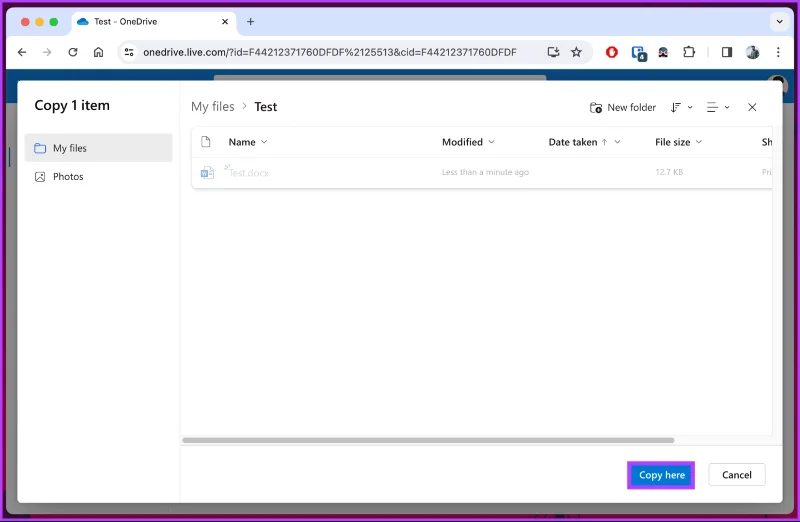Click the 12.7 KB file size cell
This screenshot has width=800, height=522.
[x=669, y=172]
